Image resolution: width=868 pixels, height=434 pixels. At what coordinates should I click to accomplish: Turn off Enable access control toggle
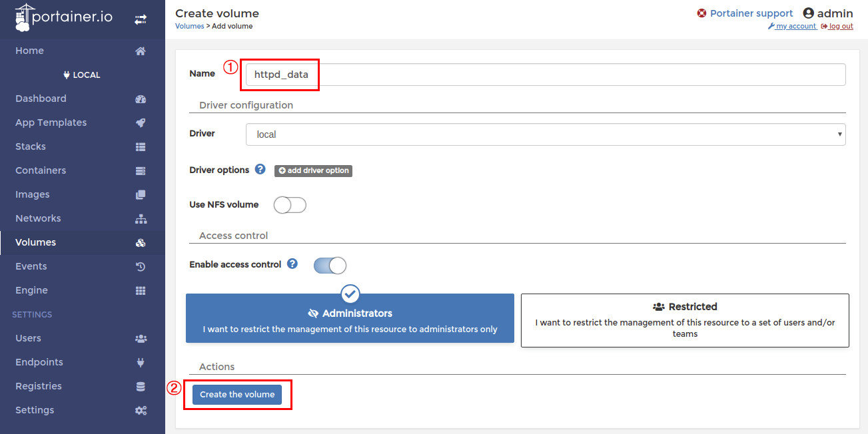pos(330,266)
